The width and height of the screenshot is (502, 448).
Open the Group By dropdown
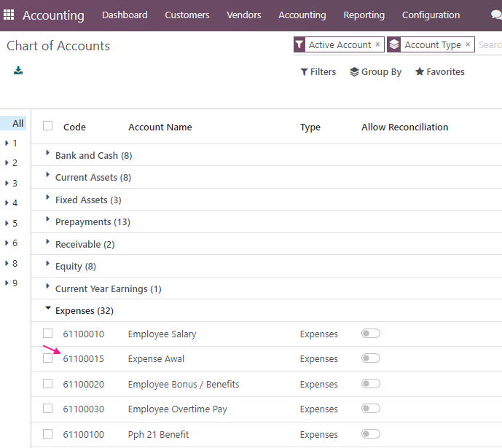tap(375, 71)
